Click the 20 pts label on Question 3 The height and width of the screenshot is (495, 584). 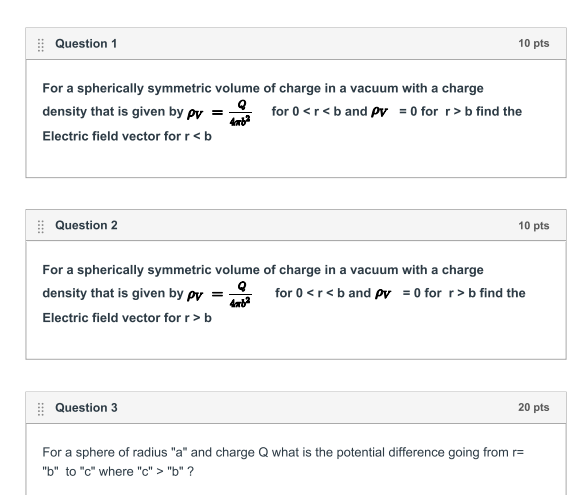click(x=533, y=407)
